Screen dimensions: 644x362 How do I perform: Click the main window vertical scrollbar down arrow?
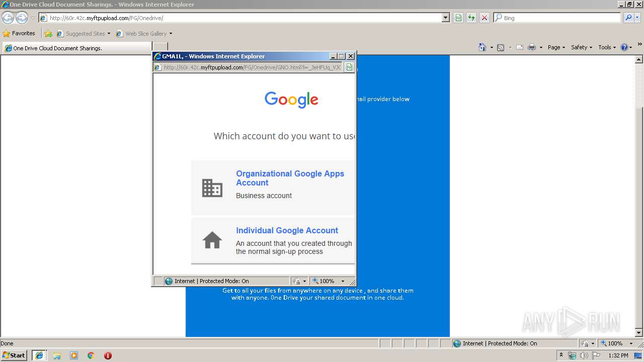(639, 332)
